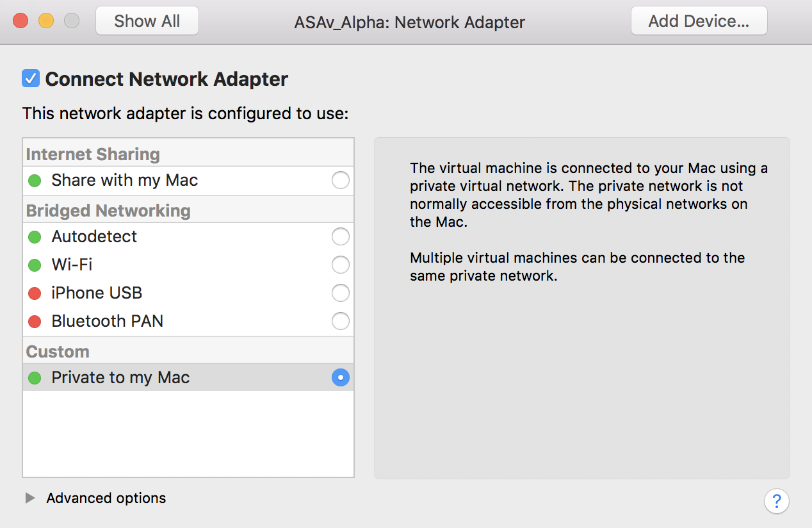Click the window title ASAv_Alpha: Network Adapter
Viewport: 812px width, 528px height.
click(410, 22)
